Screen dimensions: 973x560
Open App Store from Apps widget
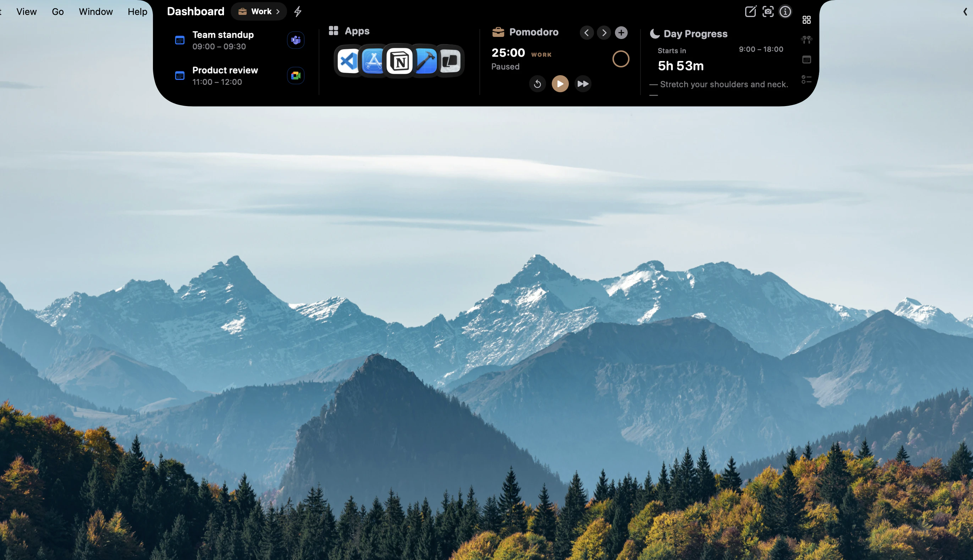point(373,61)
